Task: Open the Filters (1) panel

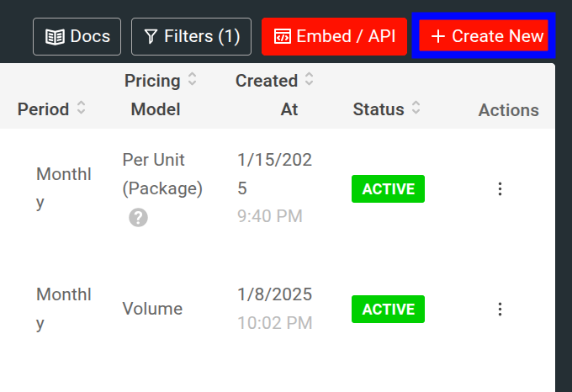Action: [192, 37]
